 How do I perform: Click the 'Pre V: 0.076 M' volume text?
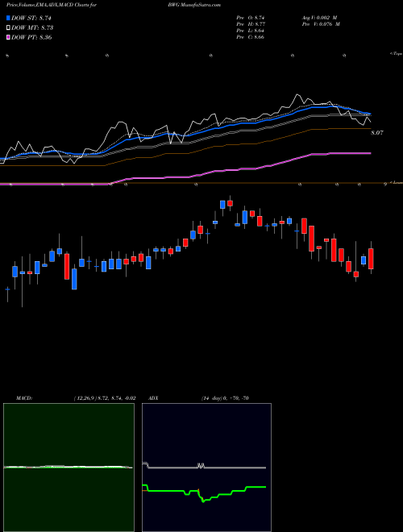320,24
